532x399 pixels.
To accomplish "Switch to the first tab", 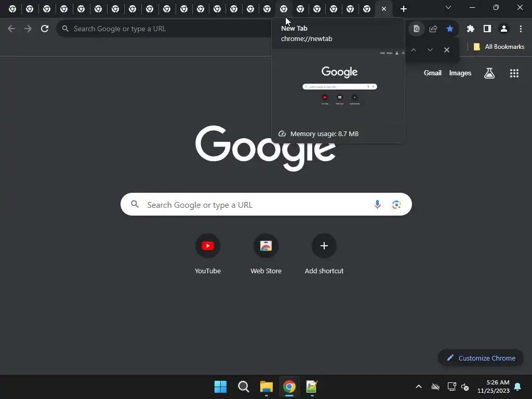I will [12, 9].
